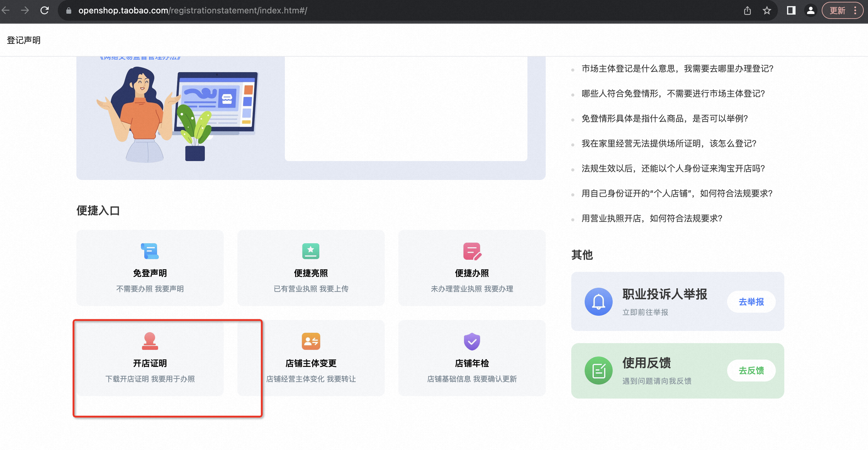This screenshot has height=450, width=868.
Task: Open FAQ 法规生效以后还能以个人身份证开店
Action: pyautogui.click(x=673, y=169)
